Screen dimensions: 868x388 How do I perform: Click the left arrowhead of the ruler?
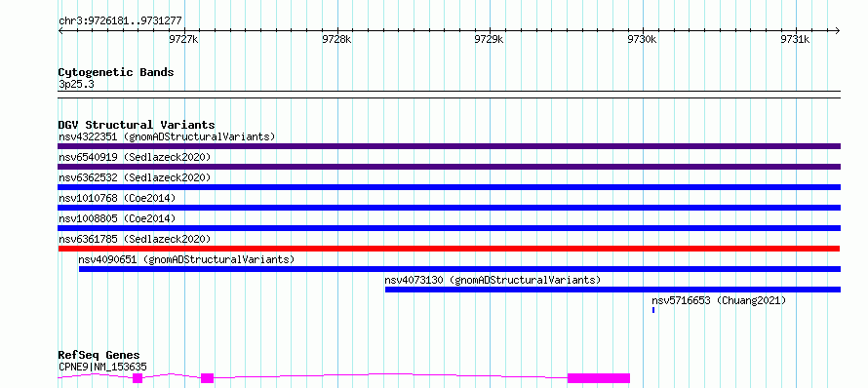(x=60, y=30)
